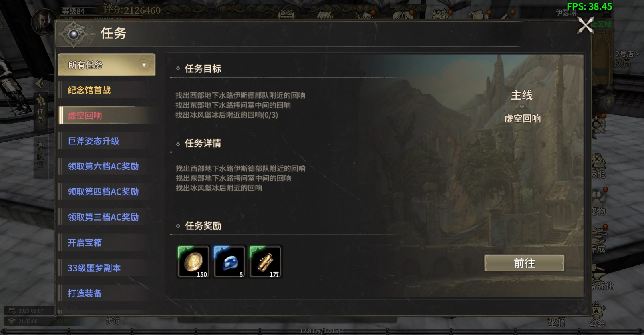Select the 虚空回响 quest entry
The image size is (644, 335).
(107, 116)
